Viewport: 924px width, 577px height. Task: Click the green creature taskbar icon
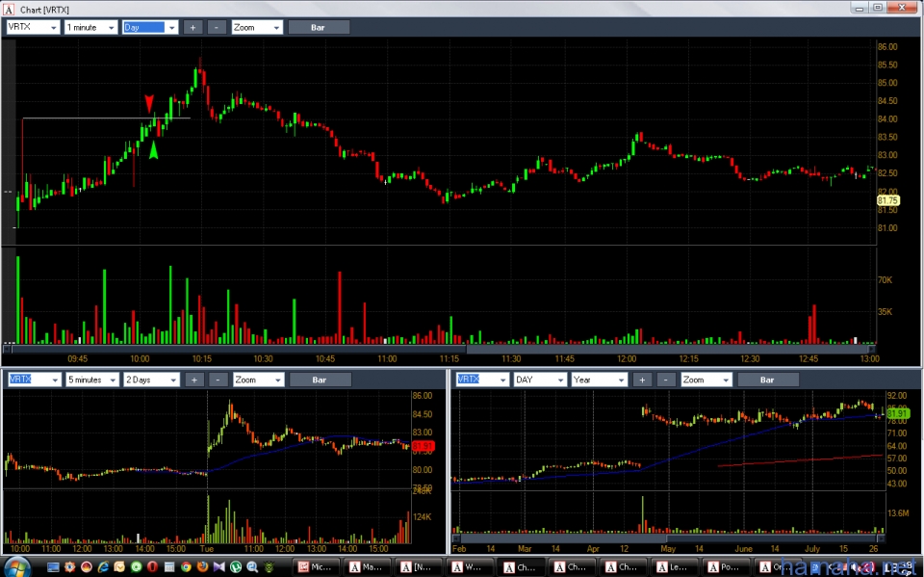269,567
